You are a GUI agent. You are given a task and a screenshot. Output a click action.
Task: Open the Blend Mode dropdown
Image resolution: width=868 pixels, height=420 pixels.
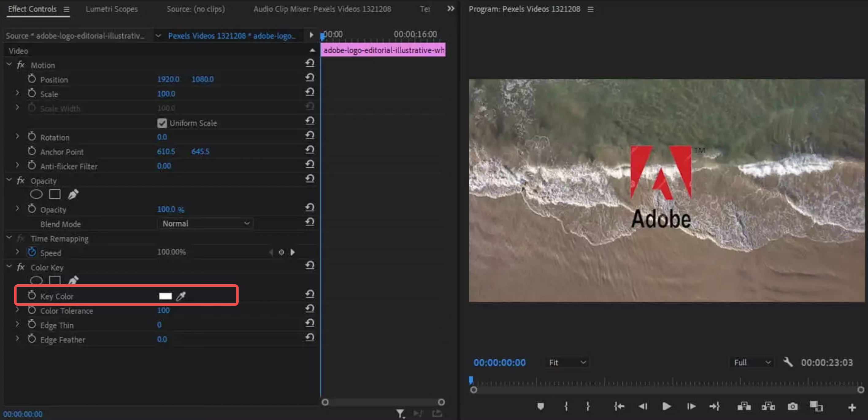(x=205, y=223)
